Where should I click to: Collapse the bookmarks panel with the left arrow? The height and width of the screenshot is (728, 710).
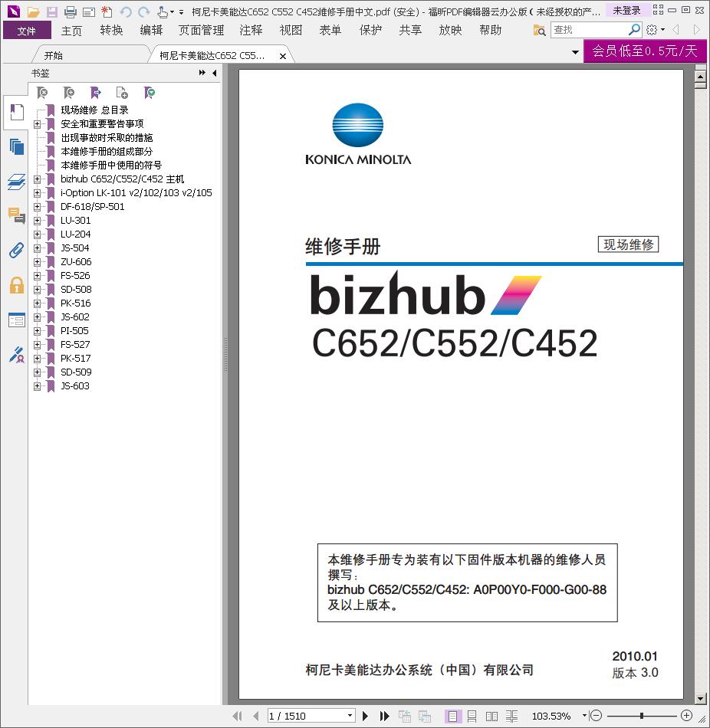(x=214, y=73)
